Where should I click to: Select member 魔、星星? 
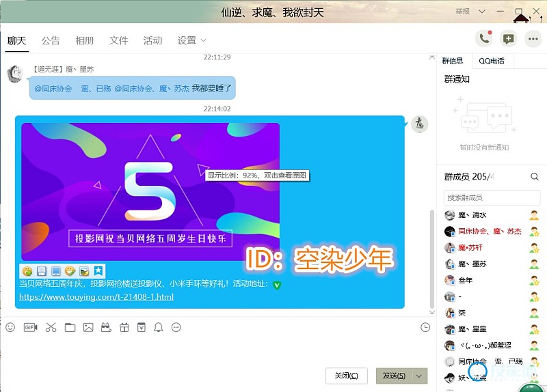click(492, 329)
